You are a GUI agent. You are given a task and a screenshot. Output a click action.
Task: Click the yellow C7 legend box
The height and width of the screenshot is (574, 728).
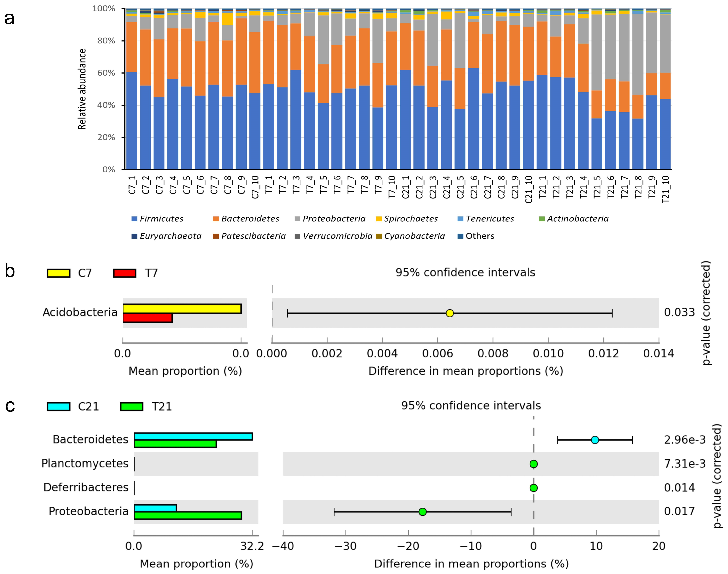coord(59,273)
